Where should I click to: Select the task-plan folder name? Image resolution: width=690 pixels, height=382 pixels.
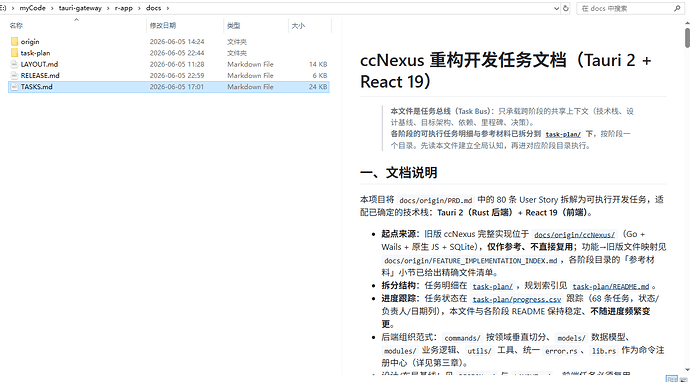coord(35,53)
